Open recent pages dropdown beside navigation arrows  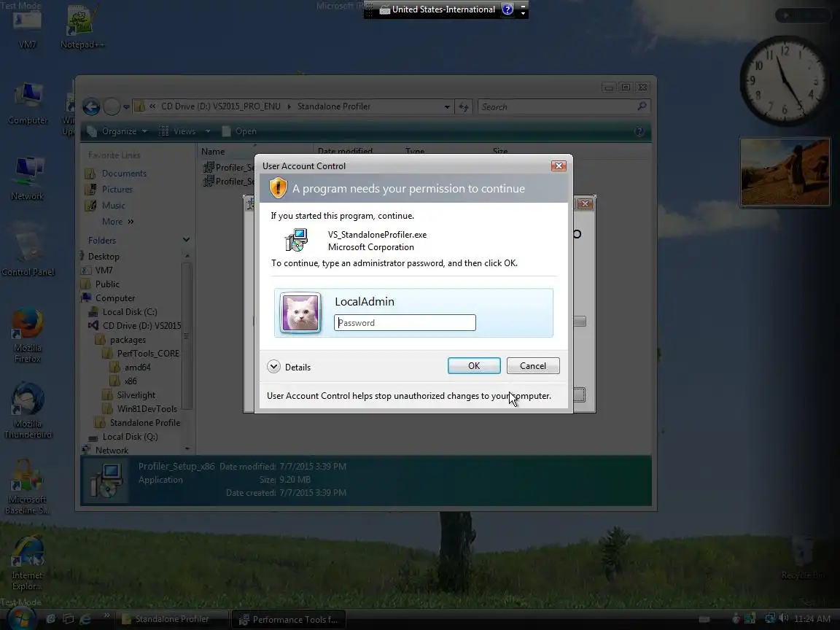126,106
